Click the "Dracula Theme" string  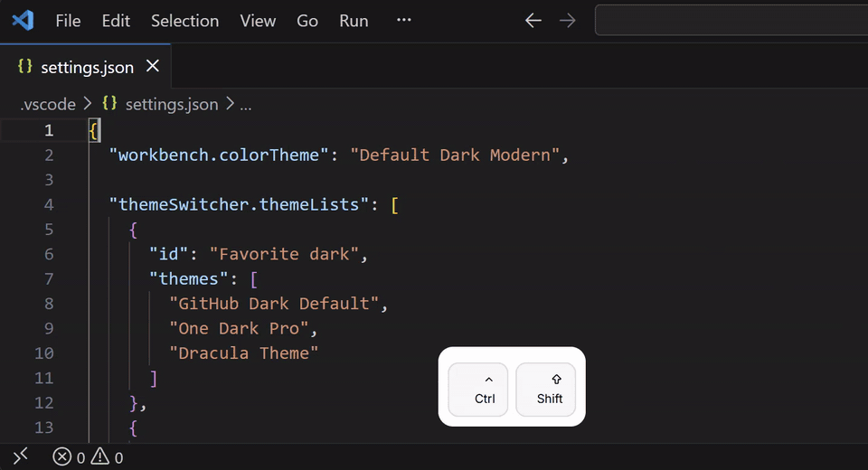[x=244, y=353]
